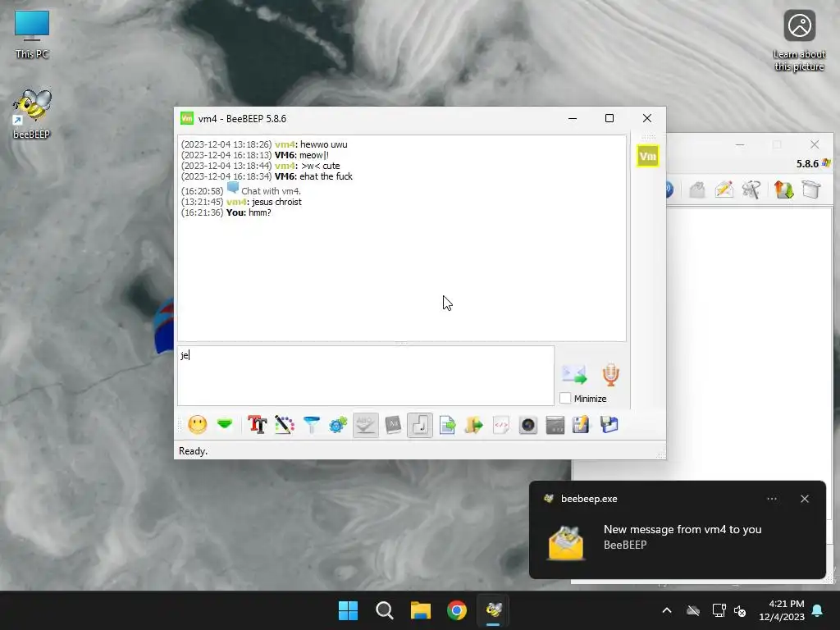Screen dimensions: 840x630
Task: Toggle the word completer dictionary icon
Action: click(393, 425)
